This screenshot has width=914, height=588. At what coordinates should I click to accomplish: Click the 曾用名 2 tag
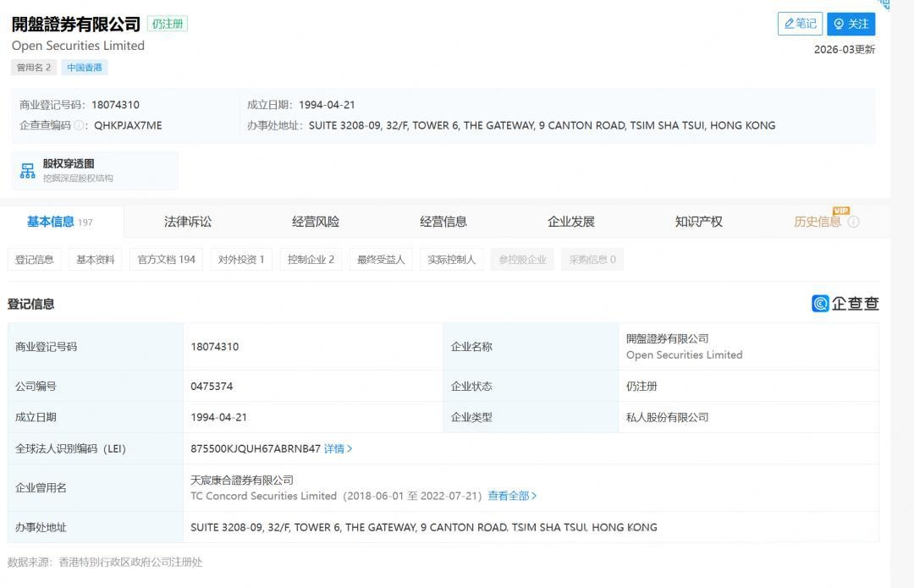pyautogui.click(x=34, y=67)
